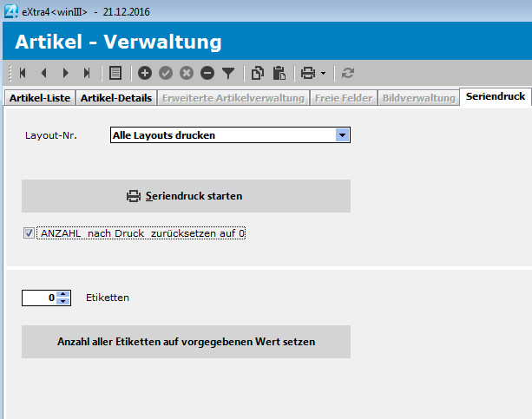Paste using the clipboard icon
This screenshot has width=532, height=419.
coord(279,73)
